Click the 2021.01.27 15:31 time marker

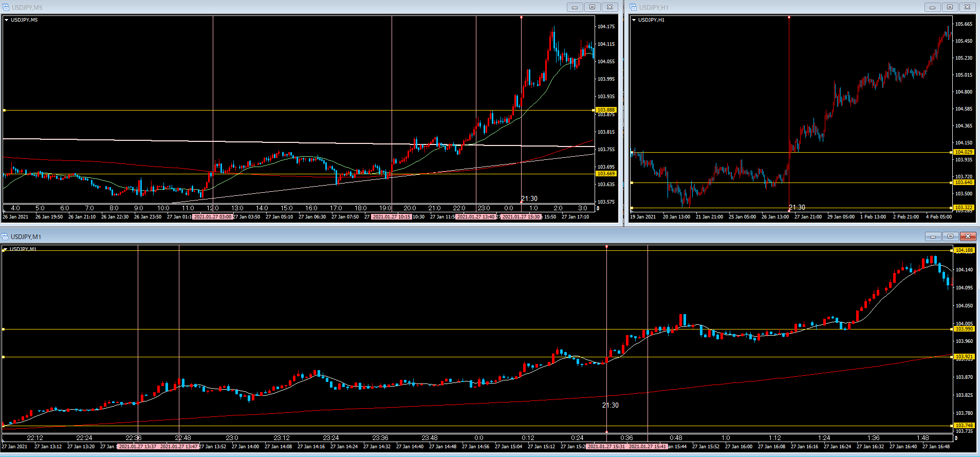click(606, 447)
